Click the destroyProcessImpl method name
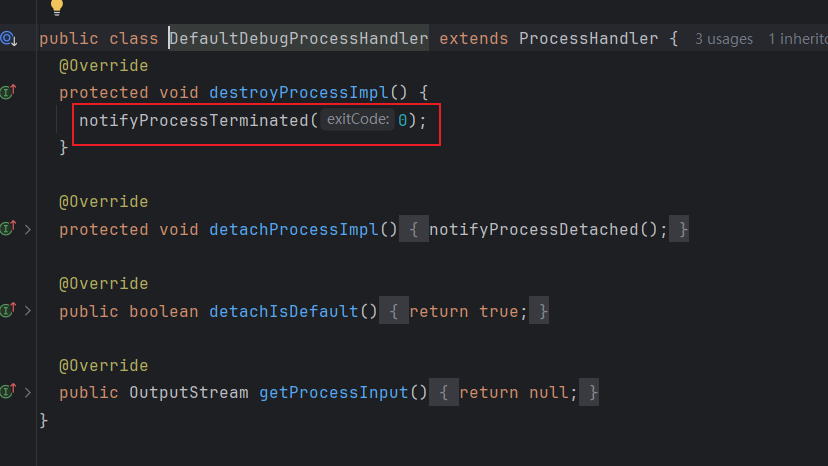 (299, 92)
